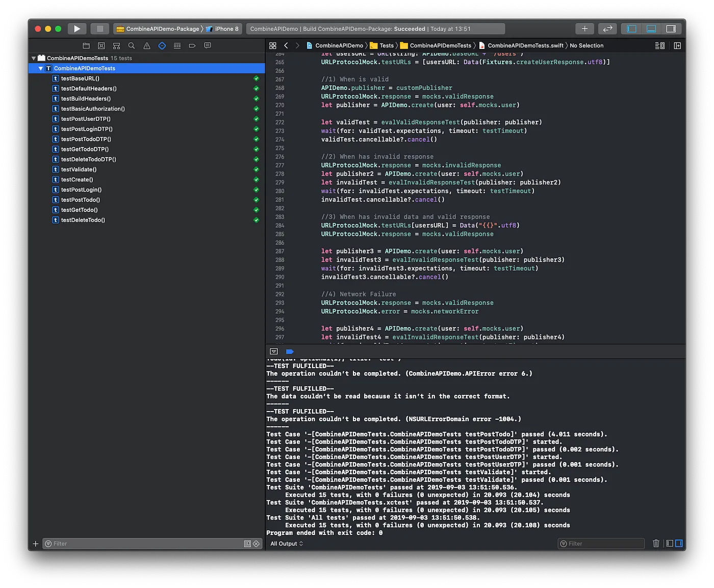Screen dimensions: 714x588
Task: Click testValidate() green checkmark
Action: click(257, 169)
